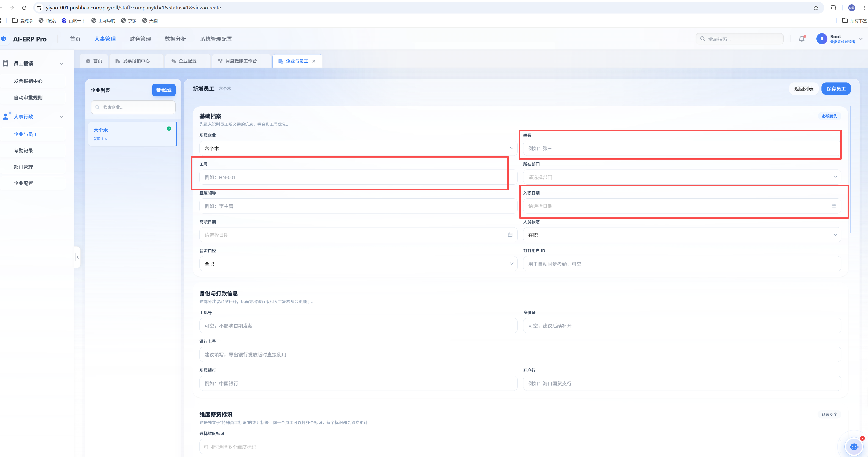Switch to the 首页 page tab
Image resolution: width=868 pixels, height=457 pixels.
[94, 61]
